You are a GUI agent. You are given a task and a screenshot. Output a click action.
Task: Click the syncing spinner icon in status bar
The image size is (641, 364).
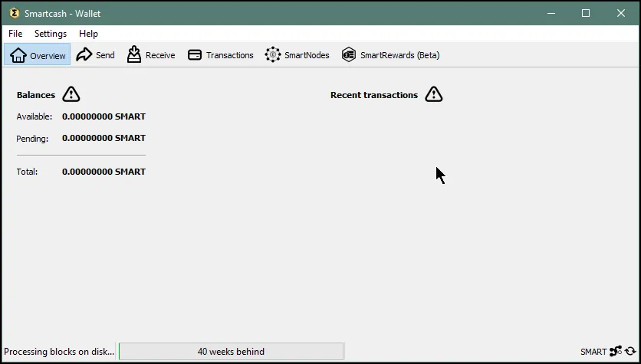click(x=630, y=351)
